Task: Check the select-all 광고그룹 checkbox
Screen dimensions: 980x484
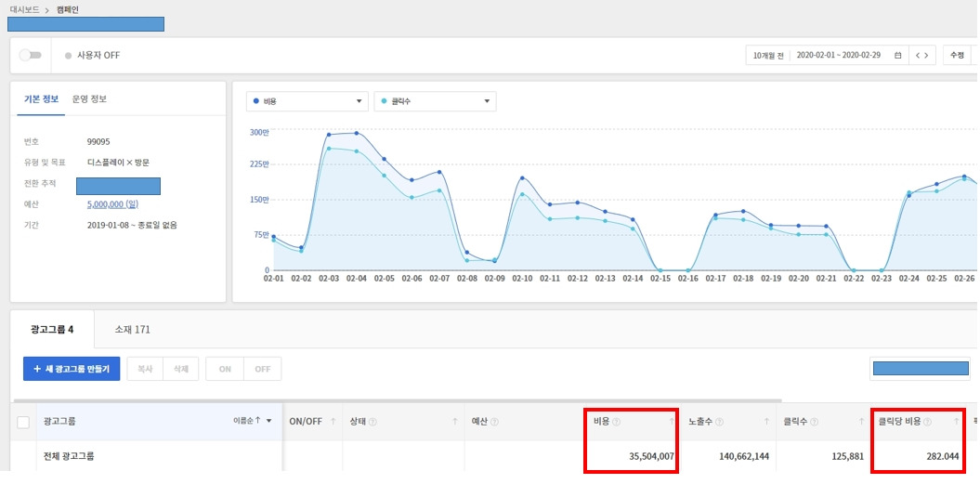Action: [x=23, y=422]
